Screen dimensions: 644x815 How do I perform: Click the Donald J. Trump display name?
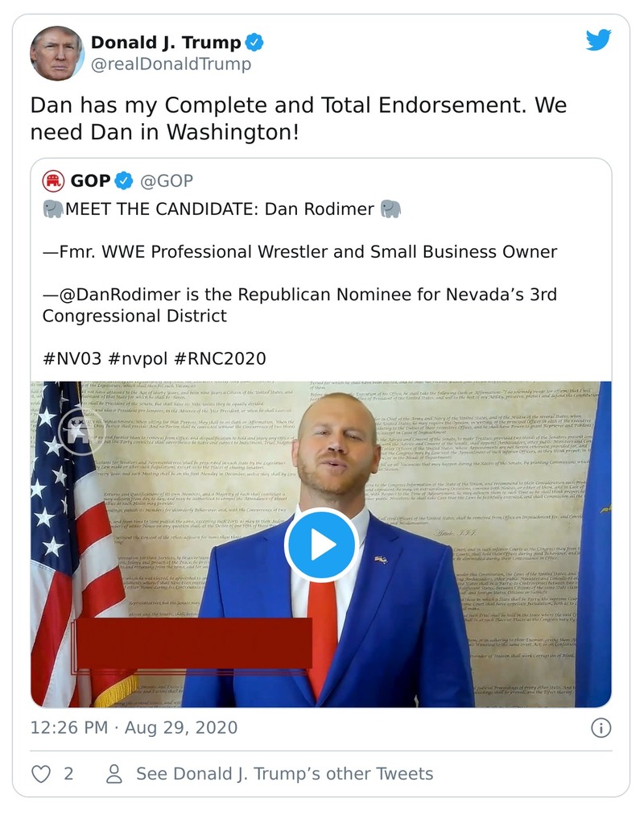[165, 42]
